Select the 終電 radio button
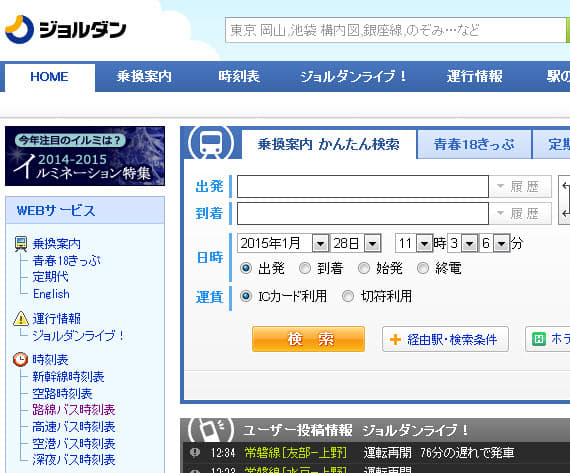The image size is (570, 473). (423, 268)
